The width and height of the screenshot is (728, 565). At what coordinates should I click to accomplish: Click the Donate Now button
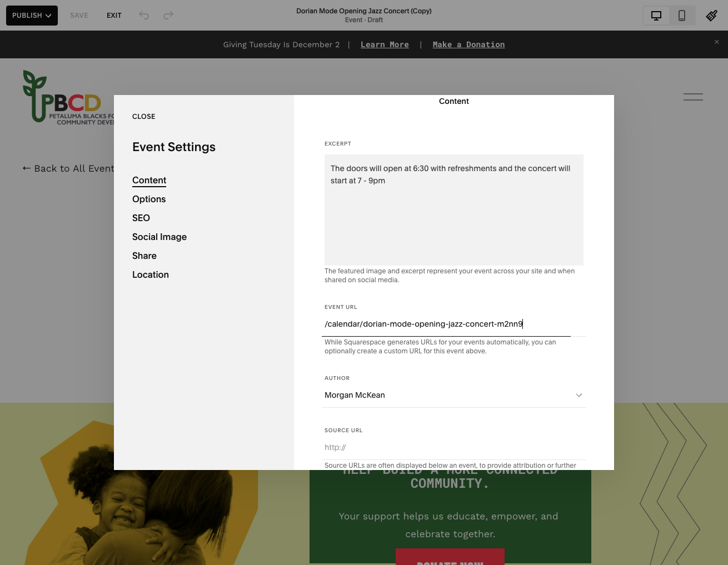(x=450, y=558)
